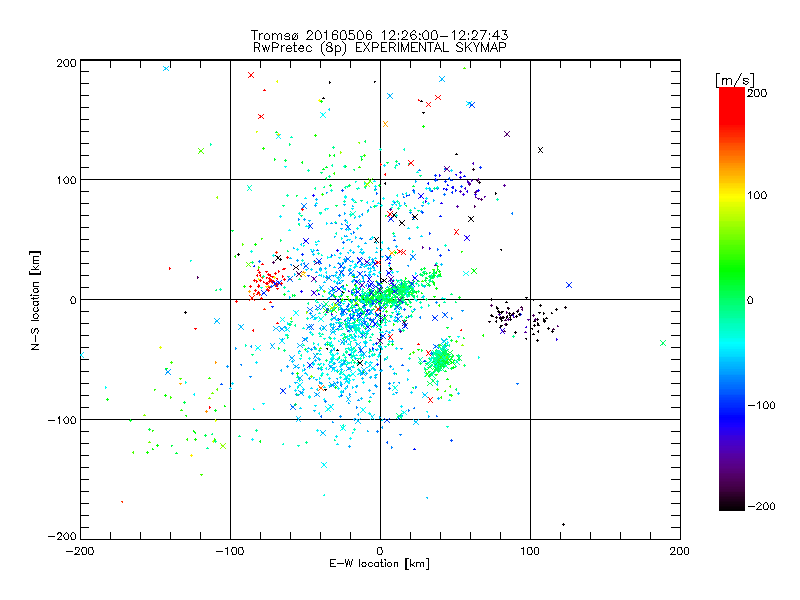This screenshot has width=800, height=600.
Task: Click the y-axis tick label '-200'
Action: pyautogui.click(x=62, y=536)
